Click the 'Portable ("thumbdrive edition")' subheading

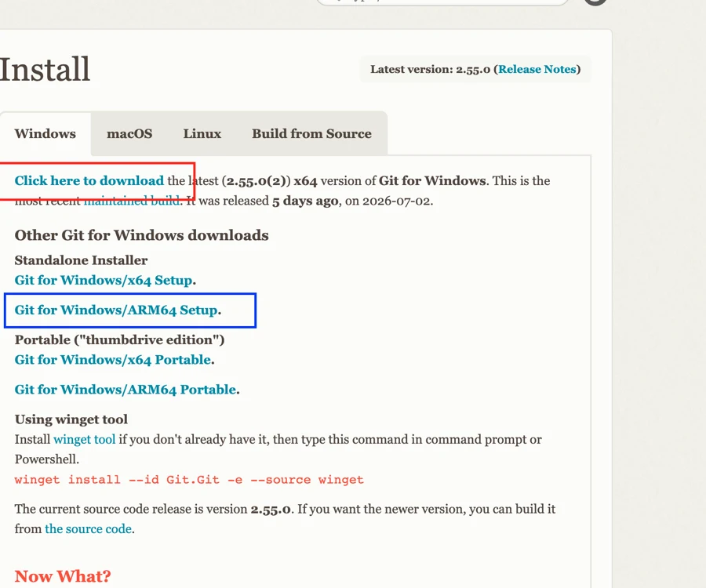point(119,339)
